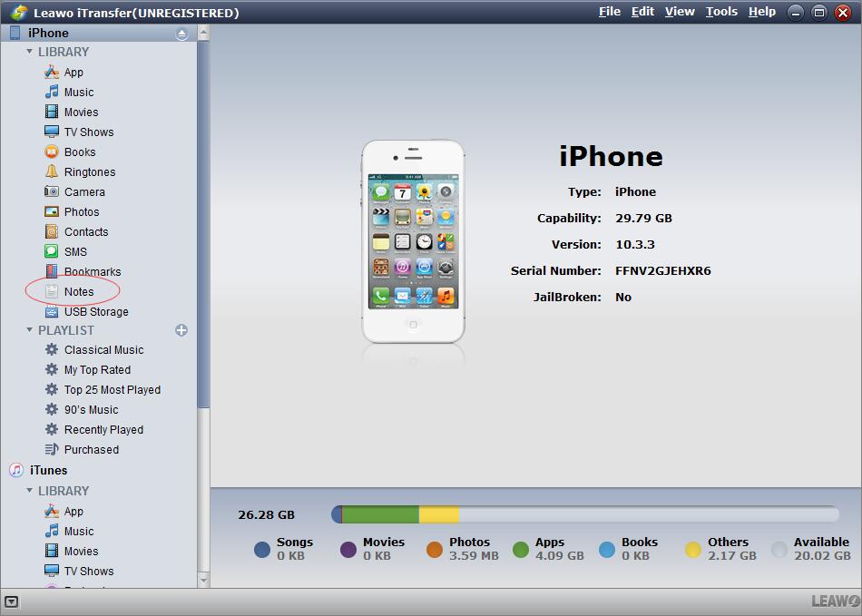This screenshot has width=862, height=616.
Task: Click the iPhone device image
Action: point(413,242)
